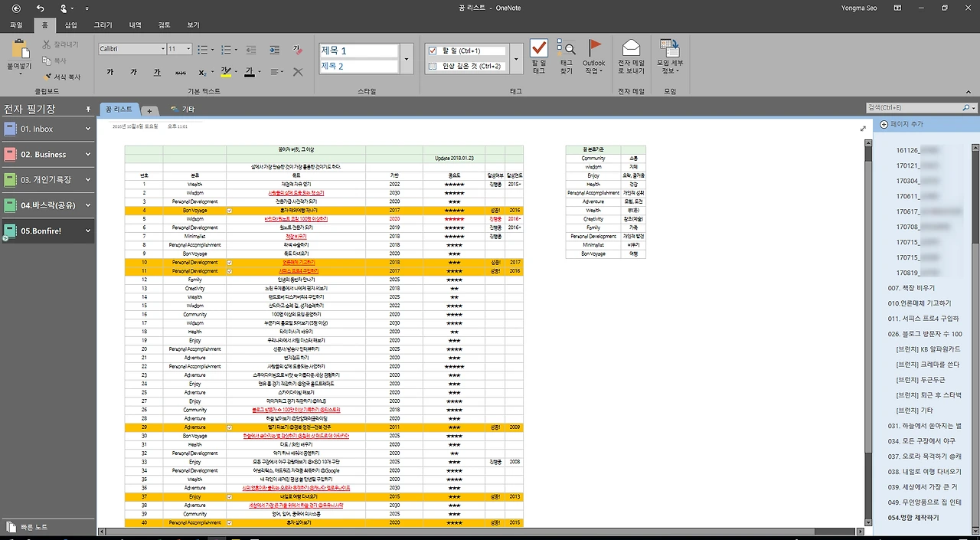The width and height of the screenshot is (980, 540).
Task: Pin the 전자 필기장 notebook pane
Action: pos(88,109)
